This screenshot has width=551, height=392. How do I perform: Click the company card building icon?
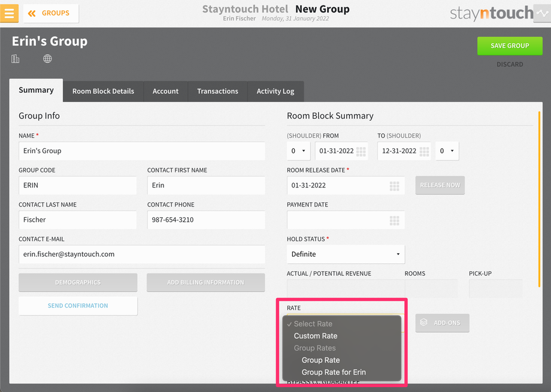pyautogui.click(x=15, y=59)
